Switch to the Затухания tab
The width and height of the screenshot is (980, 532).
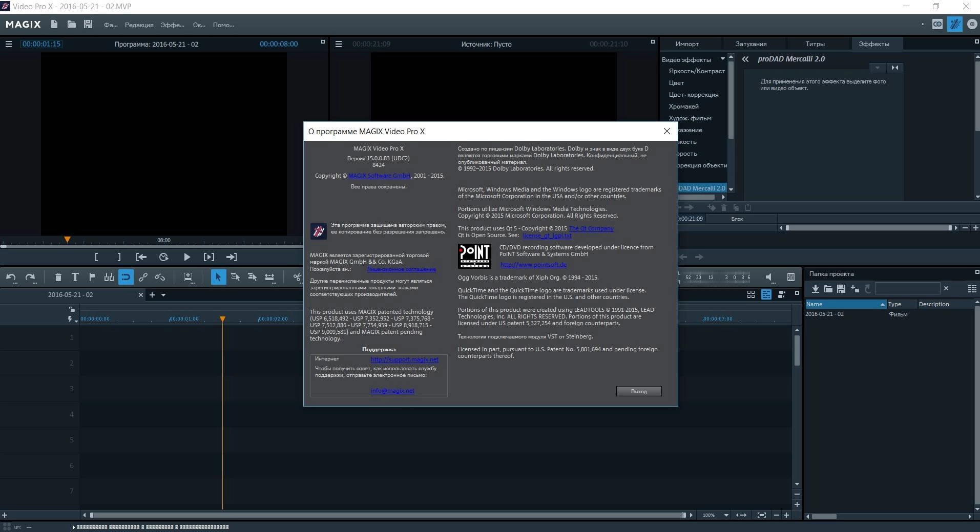pyautogui.click(x=751, y=44)
